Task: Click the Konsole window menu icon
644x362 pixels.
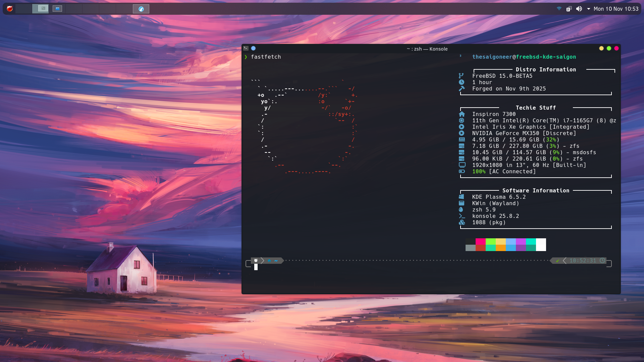Action: coord(246,48)
